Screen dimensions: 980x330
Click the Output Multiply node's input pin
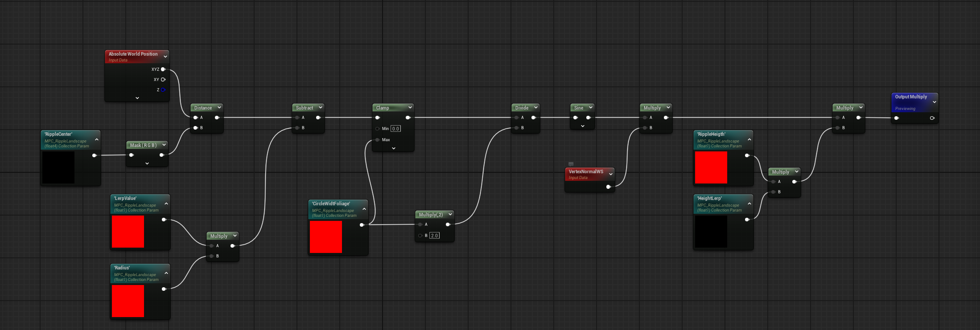pos(897,118)
